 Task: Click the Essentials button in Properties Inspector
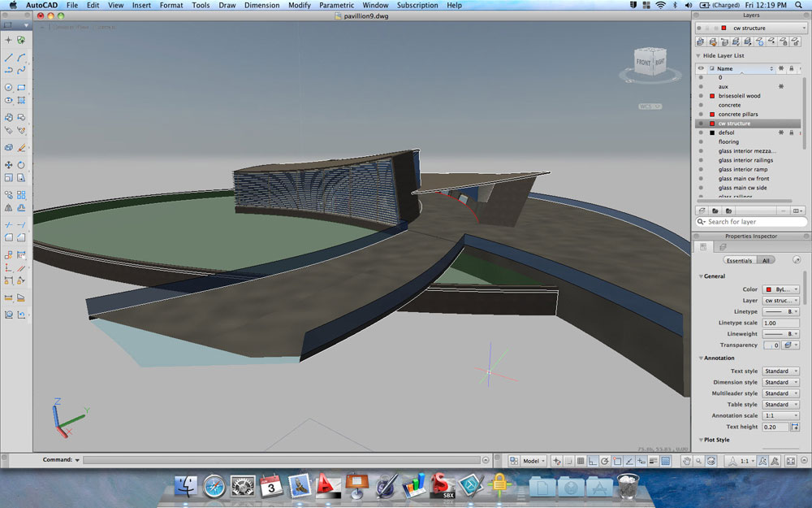pyautogui.click(x=740, y=260)
